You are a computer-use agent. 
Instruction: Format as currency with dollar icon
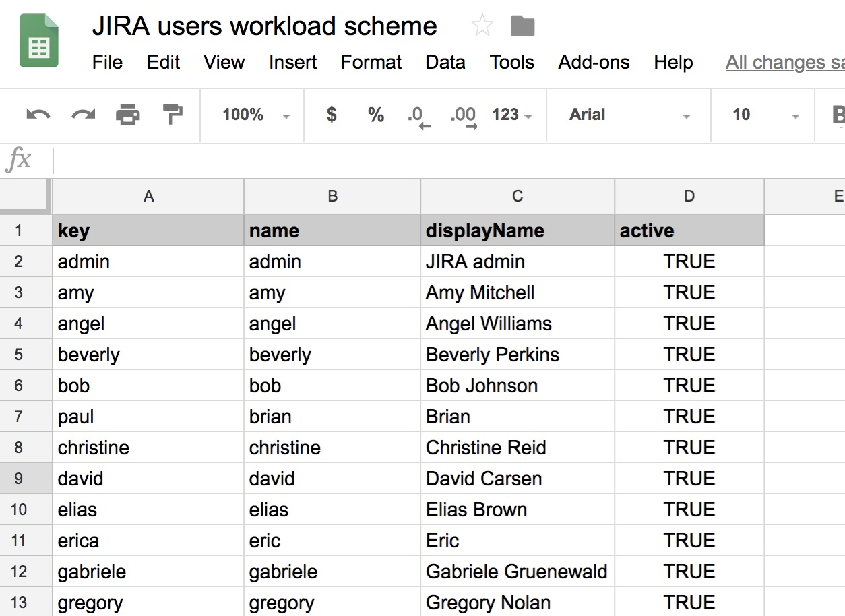[x=332, y=115]
